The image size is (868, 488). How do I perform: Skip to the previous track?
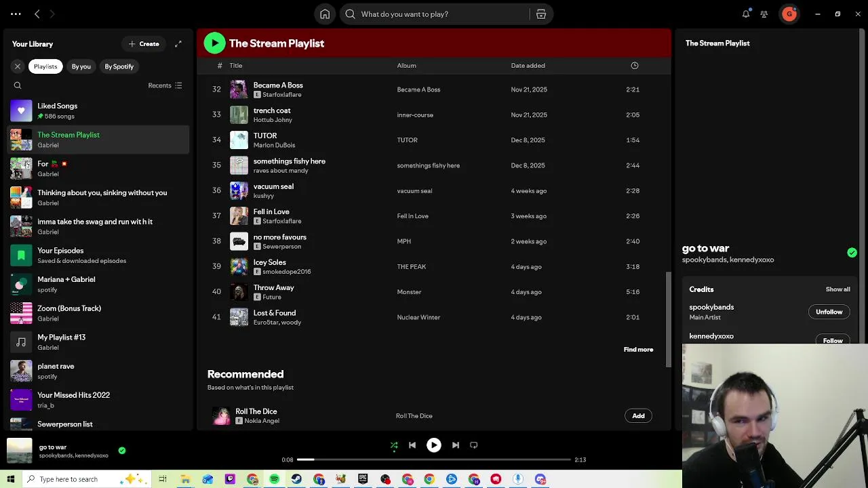coord(412,445)
